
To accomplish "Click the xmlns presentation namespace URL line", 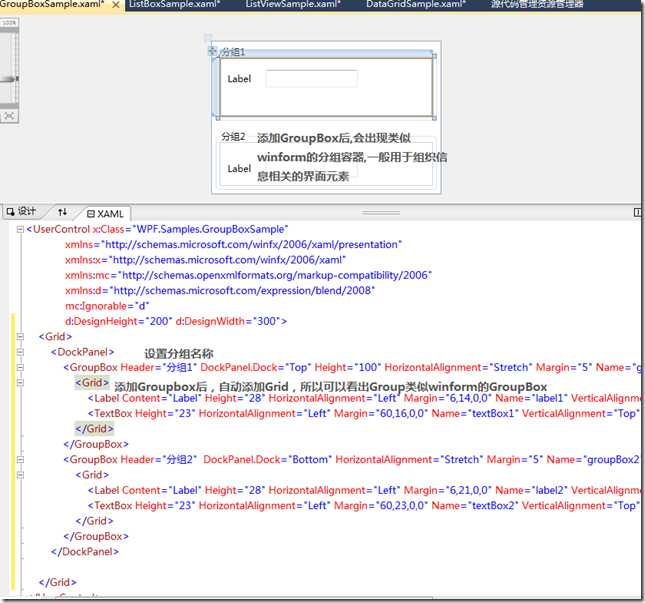I will click(x=233, y=245).
